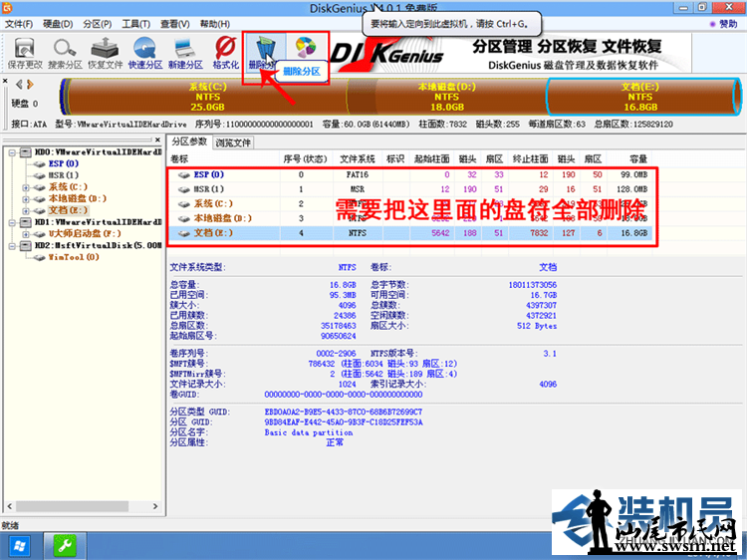Click the tree panel scrollbar left arrow
This screenshot has width=747, height=560.
tap(10, 506)
